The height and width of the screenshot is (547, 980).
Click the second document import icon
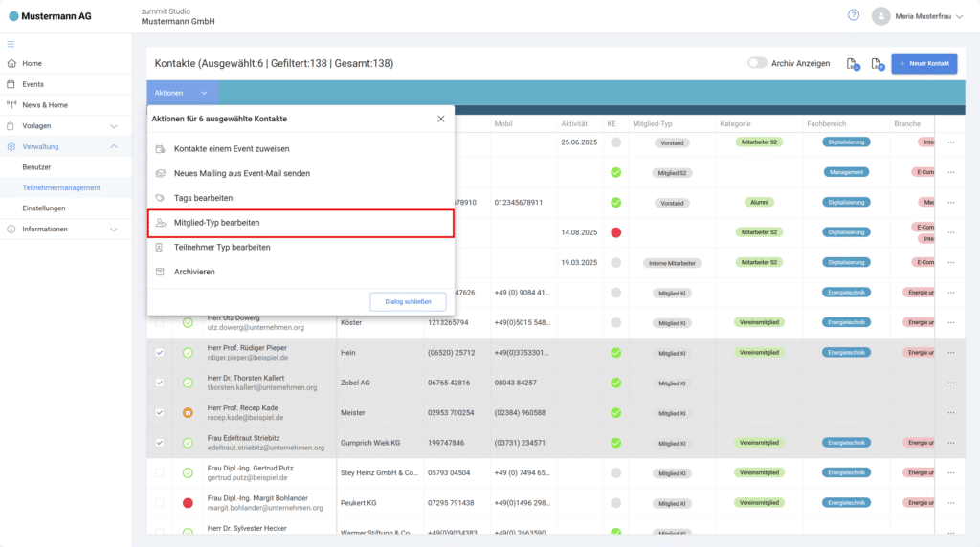876,64
